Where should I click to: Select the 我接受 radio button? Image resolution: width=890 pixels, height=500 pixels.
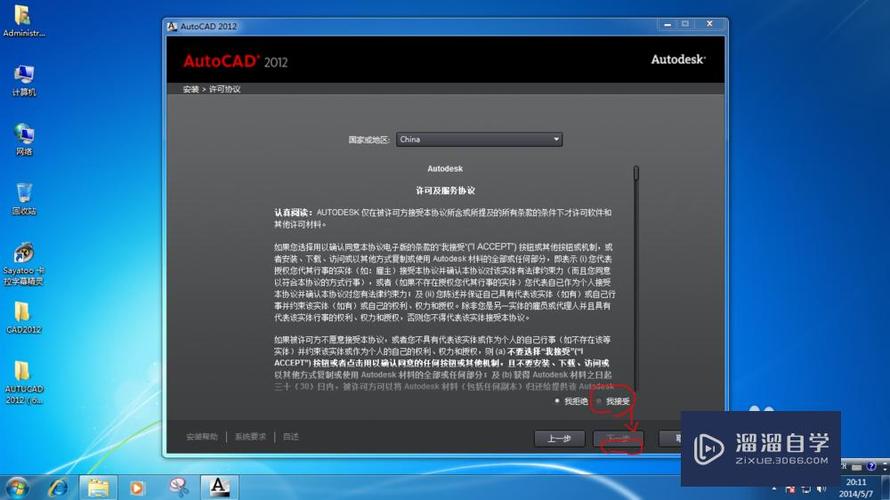coord(599,401)
